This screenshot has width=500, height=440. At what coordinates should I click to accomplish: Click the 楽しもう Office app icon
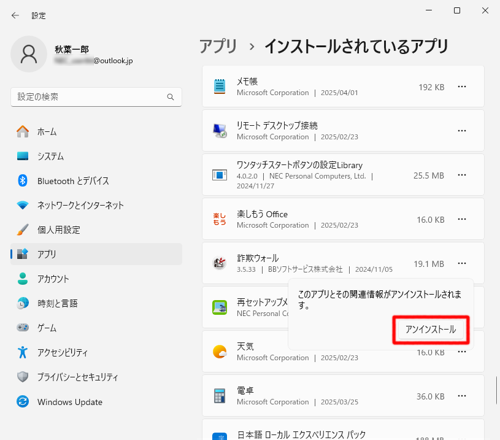(220, 219)
